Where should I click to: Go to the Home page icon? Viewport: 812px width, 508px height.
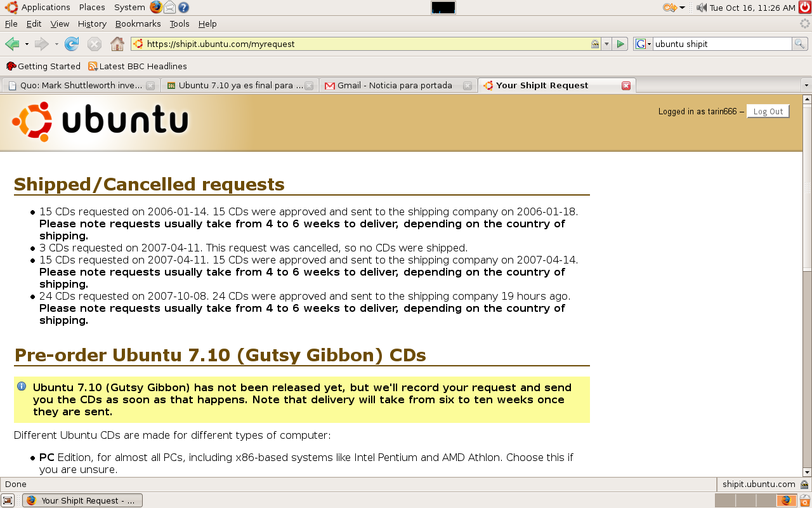[117, 44]
